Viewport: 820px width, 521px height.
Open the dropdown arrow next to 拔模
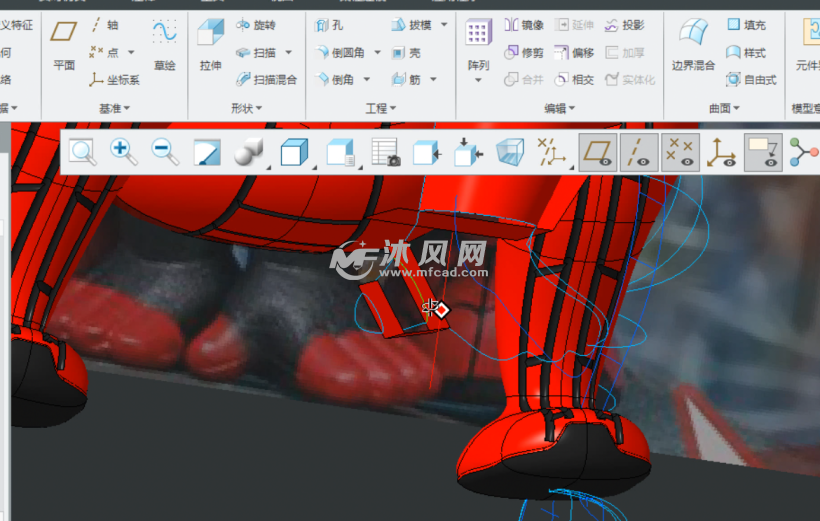[x=444, y=25]
